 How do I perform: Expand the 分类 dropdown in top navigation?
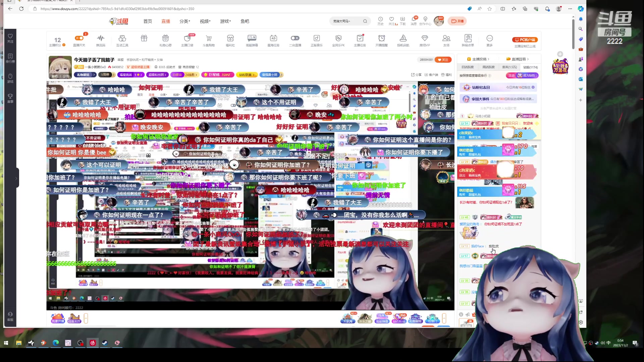tap(184, 21)
